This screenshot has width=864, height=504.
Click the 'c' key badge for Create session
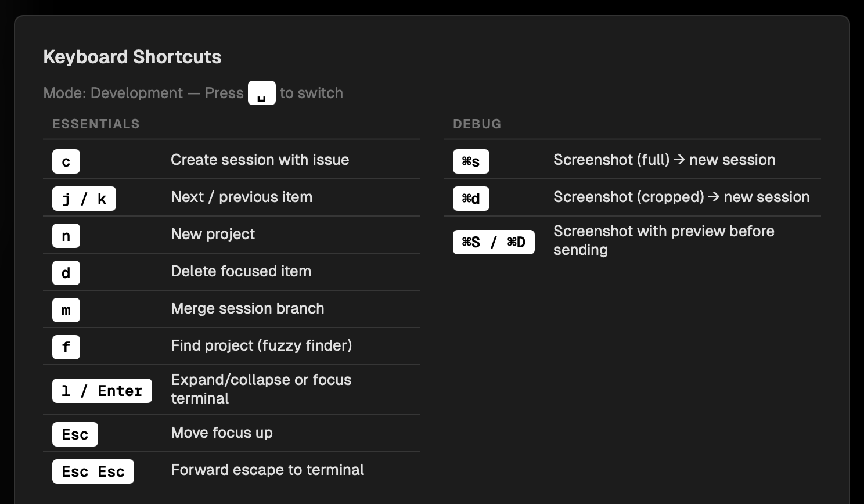[66, 161]
